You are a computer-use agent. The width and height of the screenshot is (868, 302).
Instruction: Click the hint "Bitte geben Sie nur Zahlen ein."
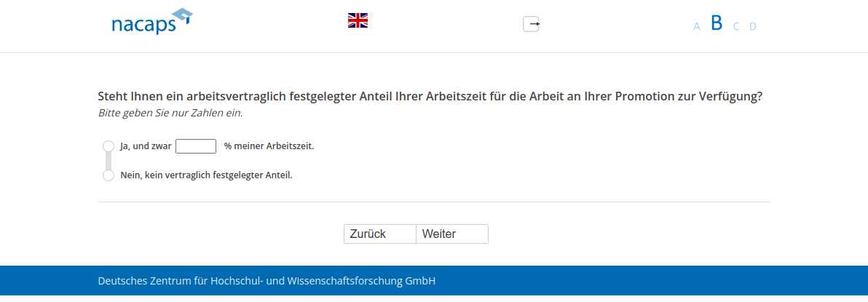point(170,114)
